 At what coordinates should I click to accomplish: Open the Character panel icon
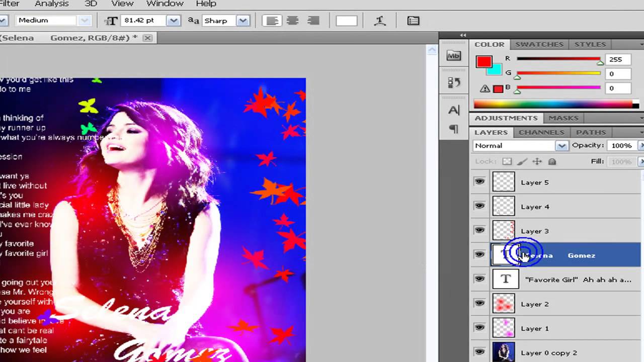click(x=453, y=110)
